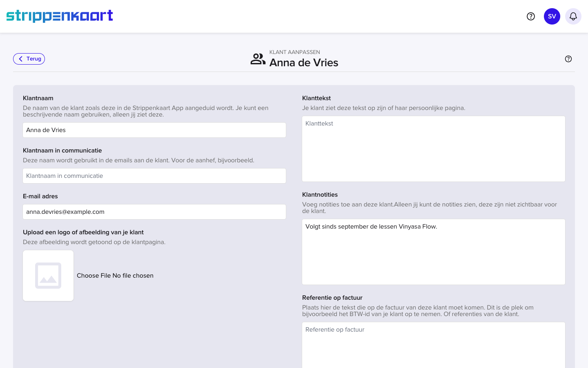Open page help icon beside customer title

(568, 59)
